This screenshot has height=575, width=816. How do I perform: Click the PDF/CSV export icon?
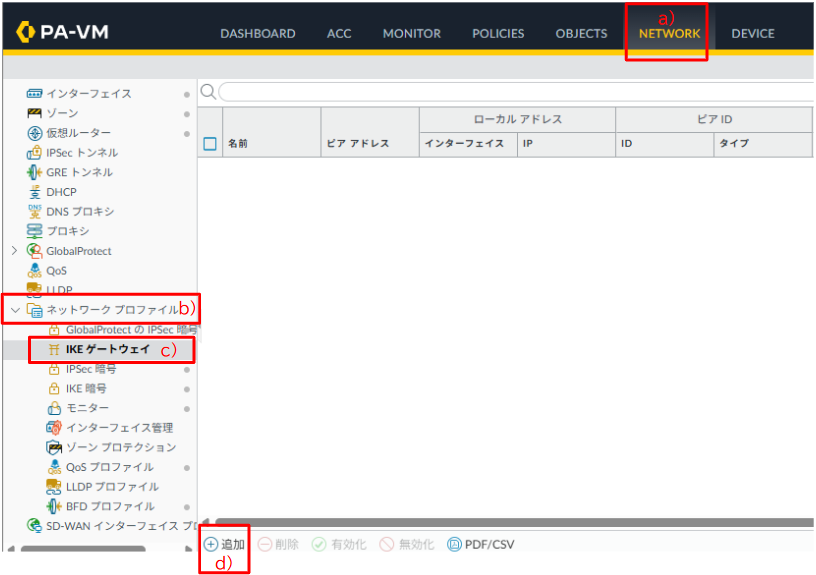point(454,544)
